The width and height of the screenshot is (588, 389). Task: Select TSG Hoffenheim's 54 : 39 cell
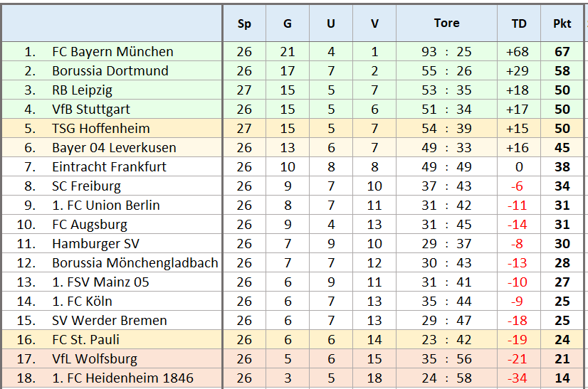click(446, 129)
